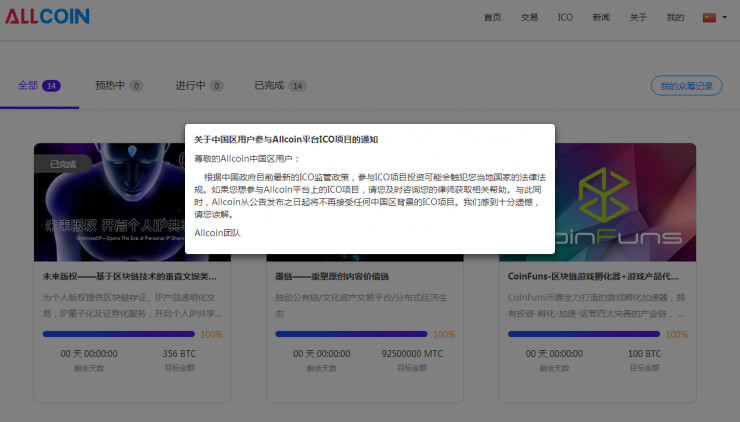Click the 100 BTC target amount
The width and height of the screenshot is (740, 422).
pyautogui.click(x=645, y=354)
